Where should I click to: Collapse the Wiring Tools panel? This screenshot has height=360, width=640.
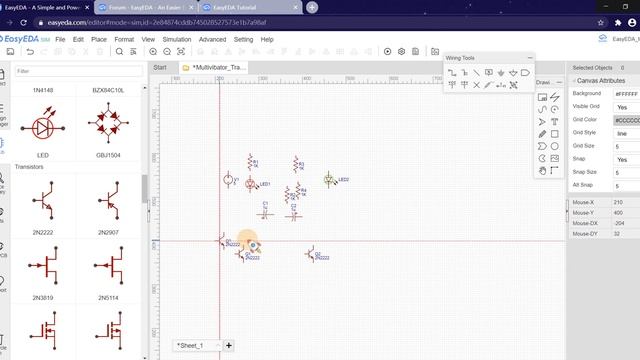pos(530,58)
